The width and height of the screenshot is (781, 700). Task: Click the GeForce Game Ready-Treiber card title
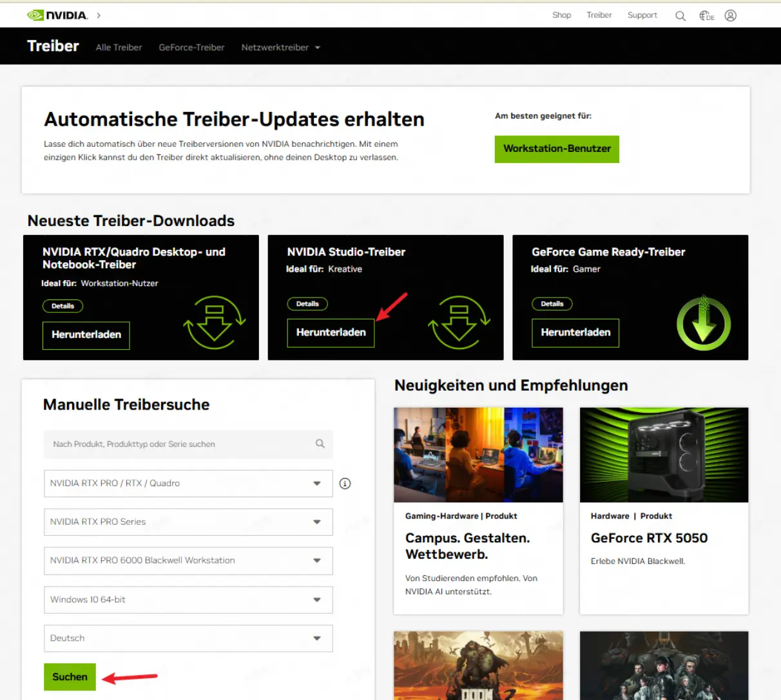point(608,252)
